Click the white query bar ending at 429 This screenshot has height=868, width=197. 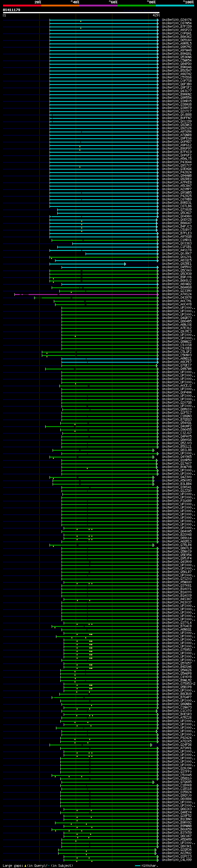pos(81,13)
